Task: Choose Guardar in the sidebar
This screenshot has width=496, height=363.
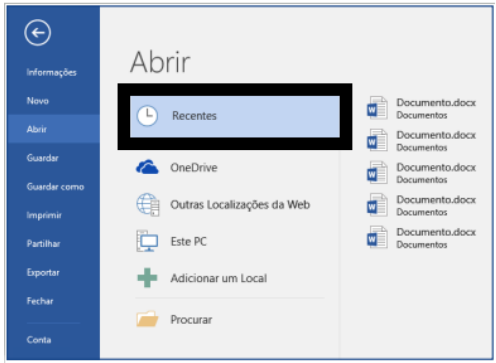Action: 42,158
